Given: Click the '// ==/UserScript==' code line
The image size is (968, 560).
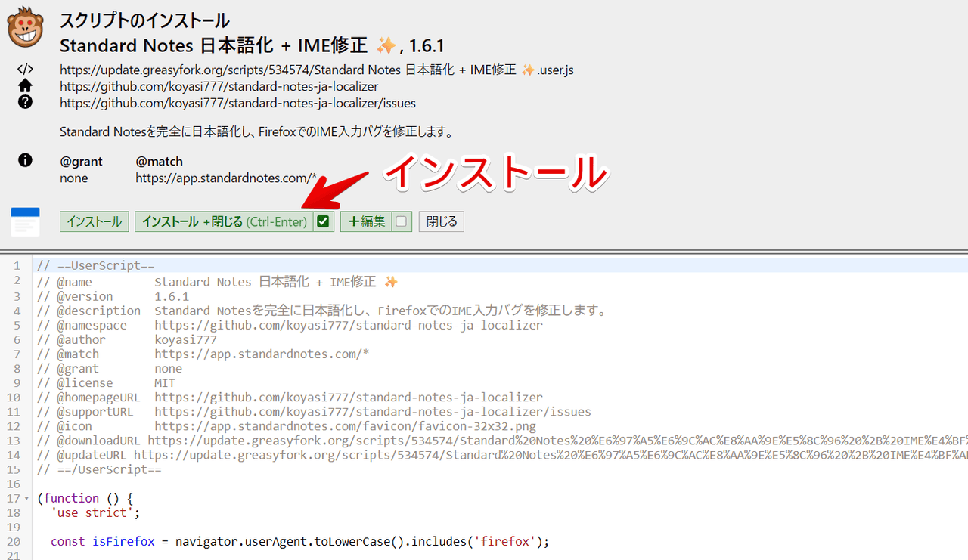Looking at the screenshot, I should pos(99,469).
